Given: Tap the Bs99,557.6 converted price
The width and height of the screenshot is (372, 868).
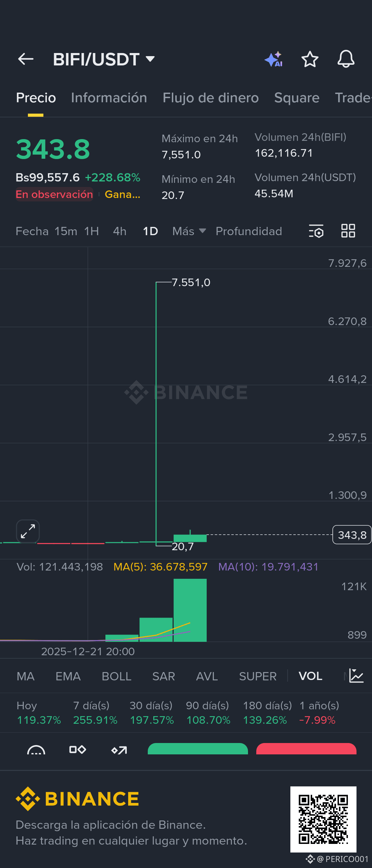Looking at the screenshot, I should (48, 177).
